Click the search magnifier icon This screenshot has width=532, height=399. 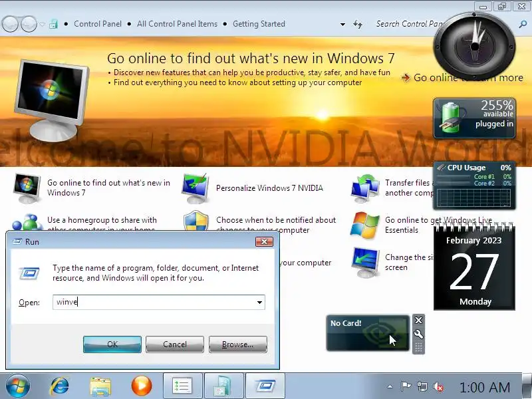coord(523,24)
